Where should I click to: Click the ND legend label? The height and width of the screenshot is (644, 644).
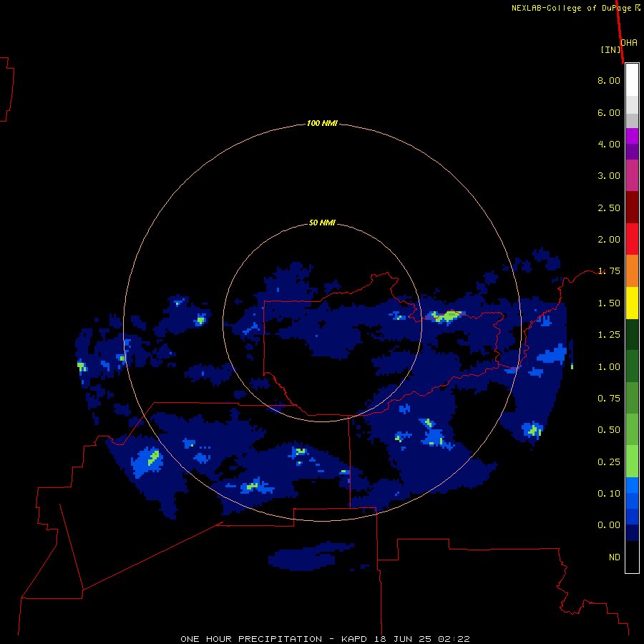tap(615, 557)
